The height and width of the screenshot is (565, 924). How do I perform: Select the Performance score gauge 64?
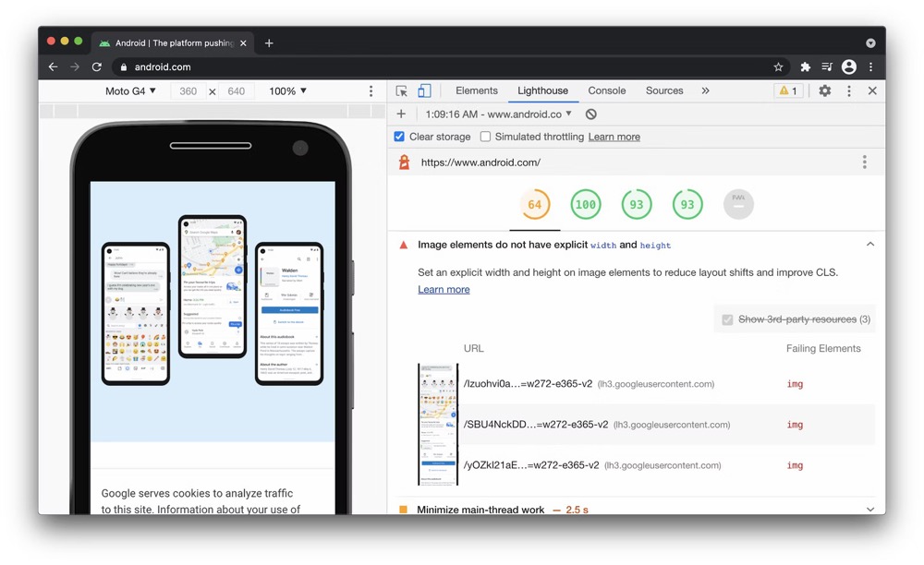pyautogui.click(x=534, y=204)
